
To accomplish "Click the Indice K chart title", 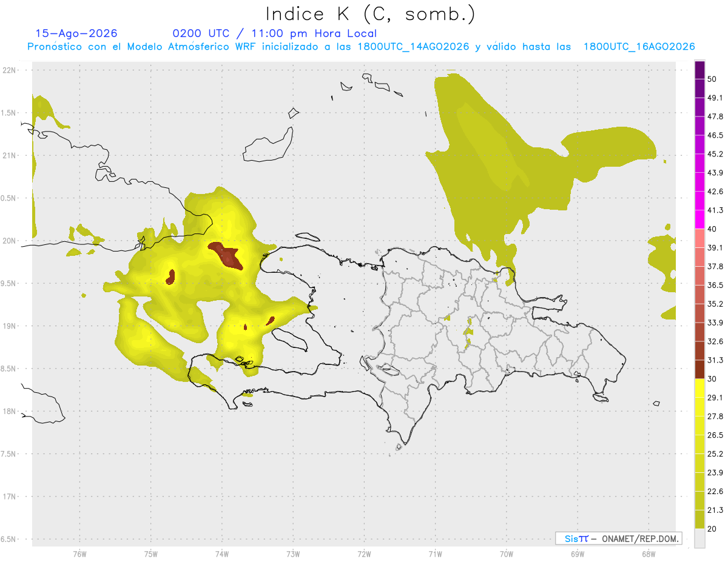I will [x=371, y=14].
